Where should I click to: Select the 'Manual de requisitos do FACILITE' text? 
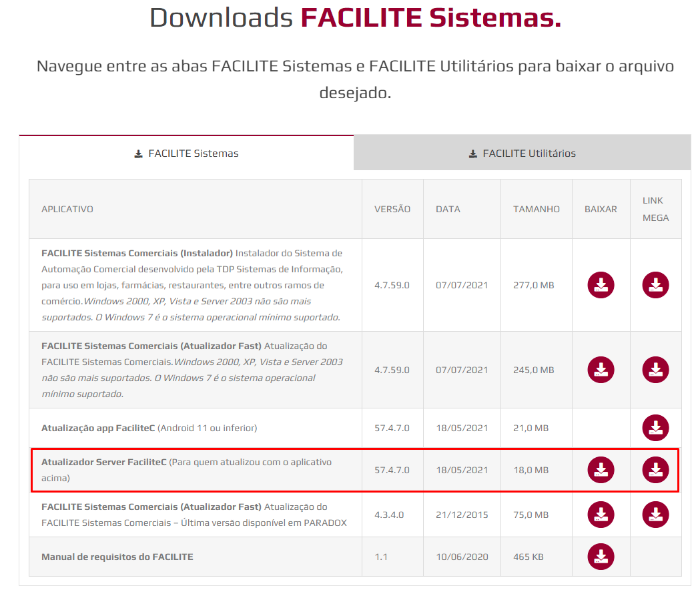pos(117,557)
